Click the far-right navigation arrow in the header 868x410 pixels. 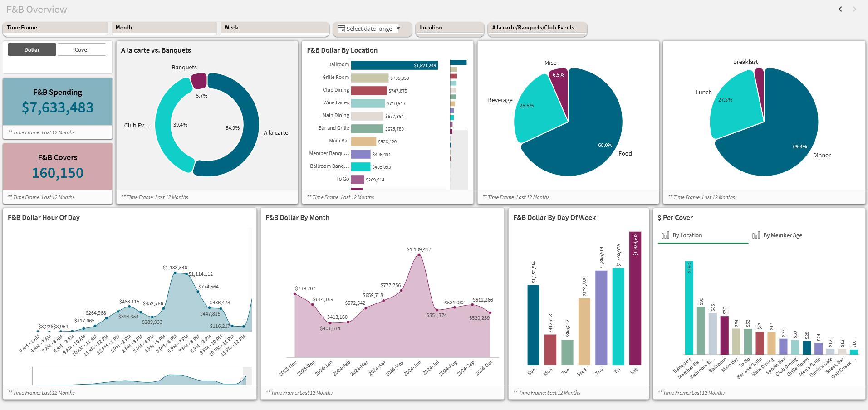coord(855,9)
